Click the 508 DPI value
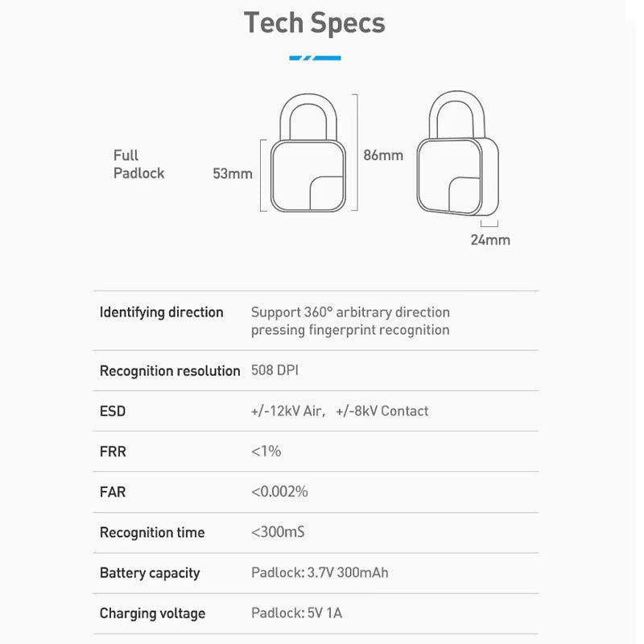Screen dimensions: 644x644 click(x=275, y=370)
